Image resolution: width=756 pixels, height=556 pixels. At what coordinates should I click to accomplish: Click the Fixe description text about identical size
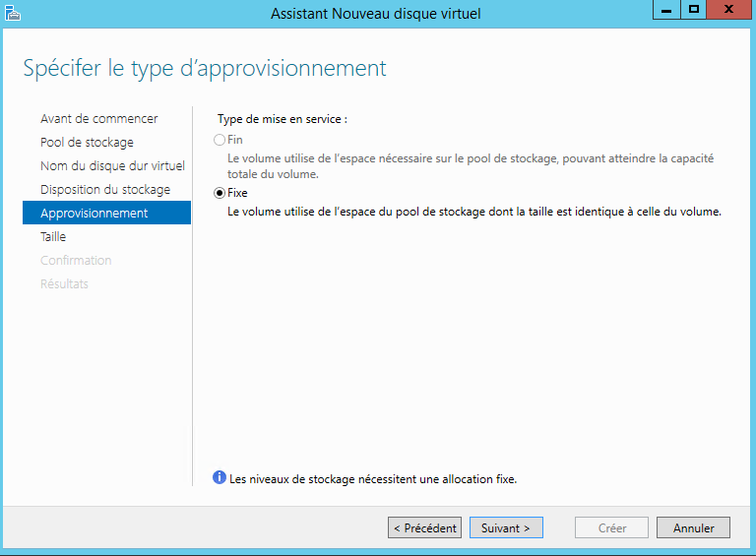(474, 212)
